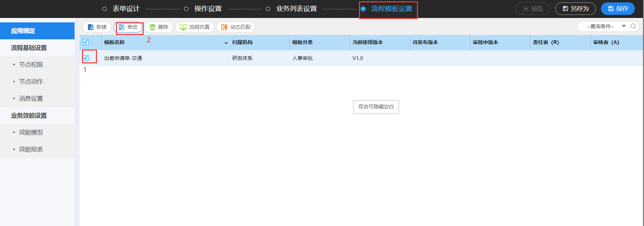Click the search magnifier icon
Screen dimensions: 644x226
(x=633, y=26)
